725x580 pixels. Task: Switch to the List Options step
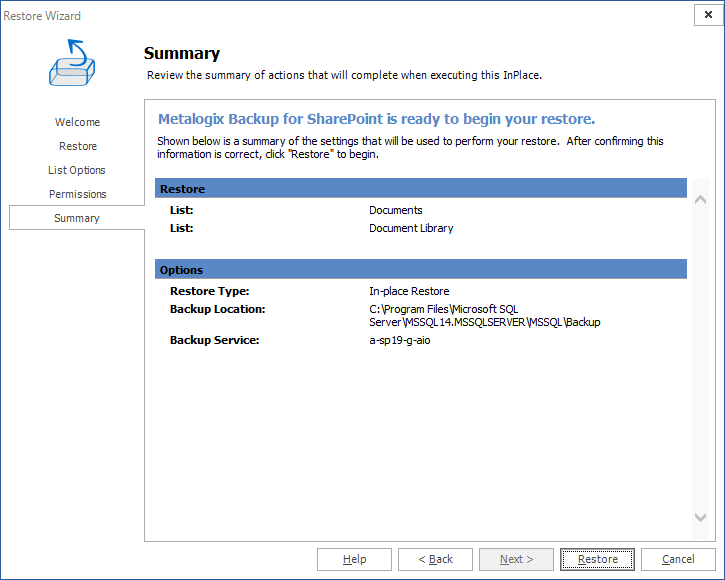[77, 170]
